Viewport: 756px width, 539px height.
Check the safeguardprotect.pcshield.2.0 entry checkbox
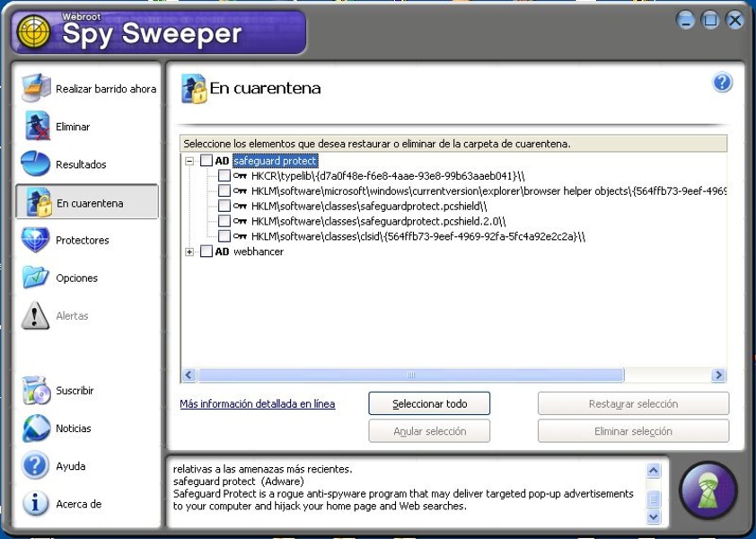[224, 221]
